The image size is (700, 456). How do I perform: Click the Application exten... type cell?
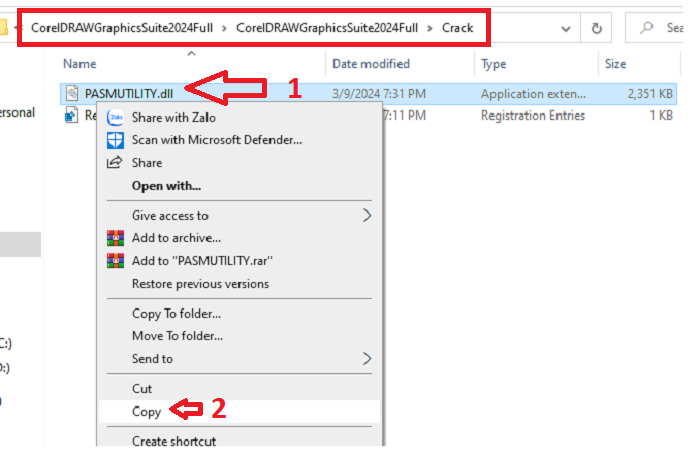tap(533, 94)
